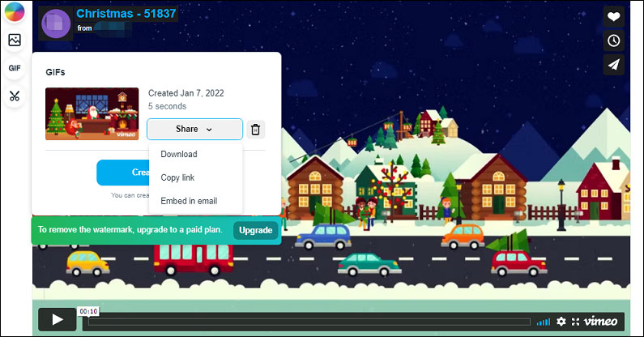Open the image thumbnail tool icon

[15, 40]
